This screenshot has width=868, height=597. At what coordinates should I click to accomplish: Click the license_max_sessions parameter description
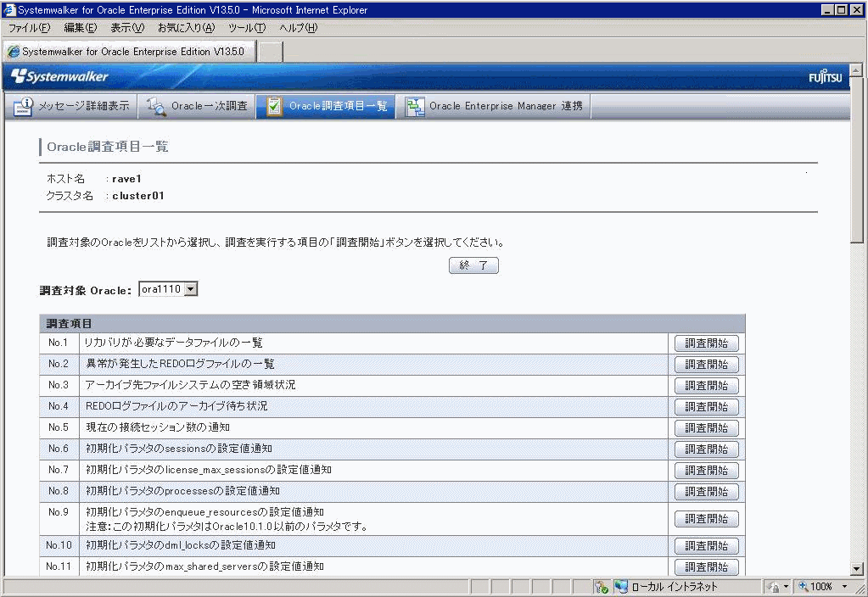tap(209, 470)
